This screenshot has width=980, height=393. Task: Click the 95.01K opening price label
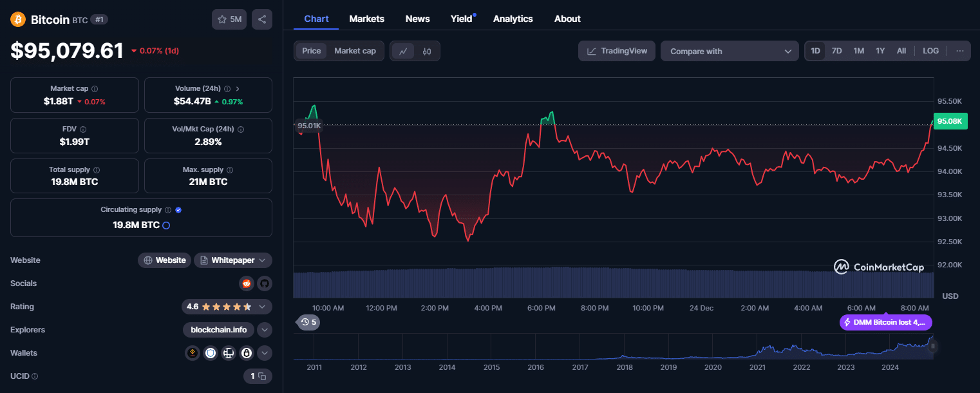309,126
